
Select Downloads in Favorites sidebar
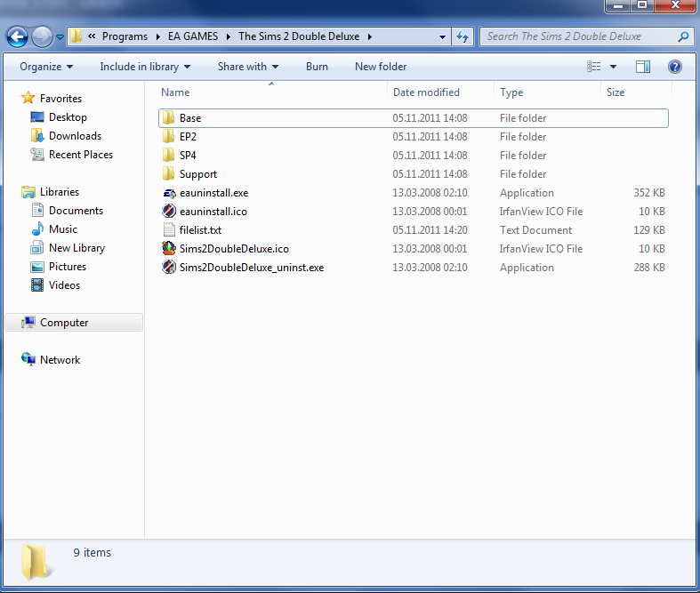[x=75, y=136]
